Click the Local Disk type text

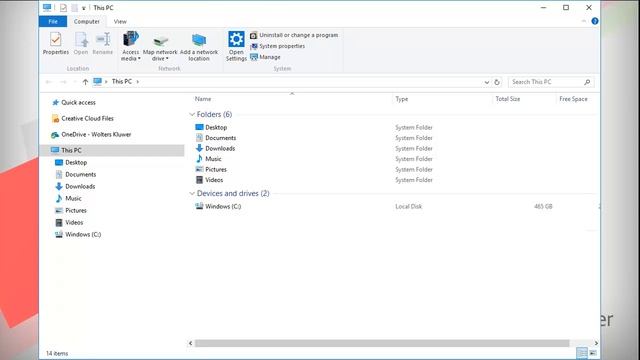click(408, 207)
